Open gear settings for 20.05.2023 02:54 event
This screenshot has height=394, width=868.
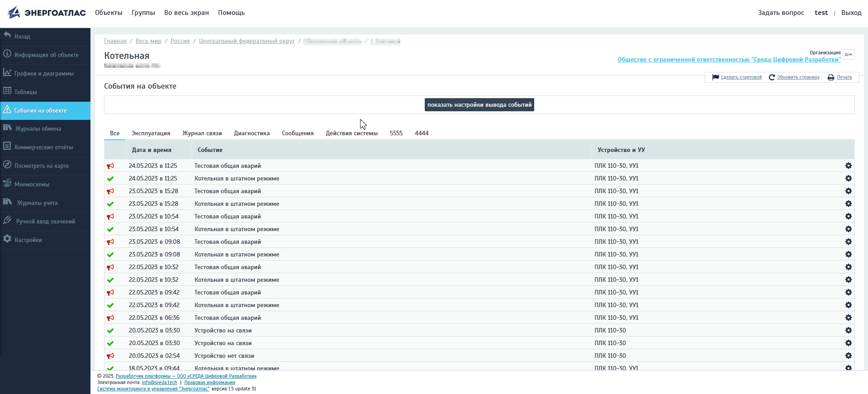pos(848,356)
